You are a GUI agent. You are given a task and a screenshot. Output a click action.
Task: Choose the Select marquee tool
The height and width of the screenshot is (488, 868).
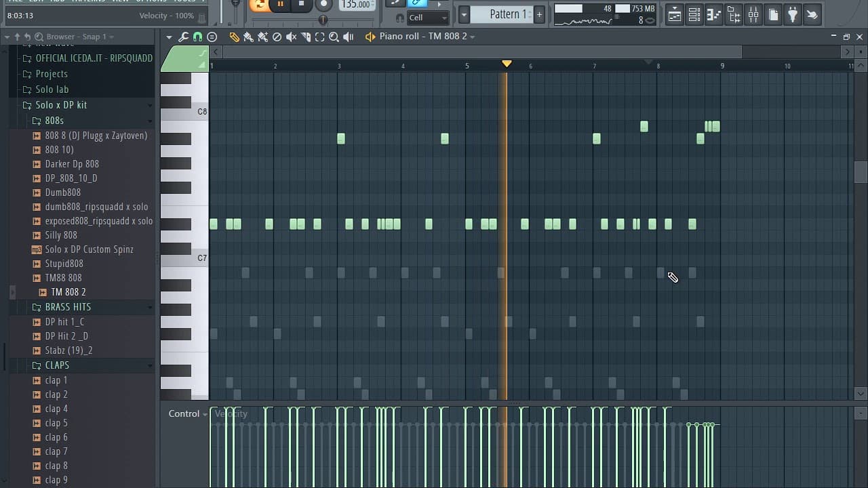point(319,37)
